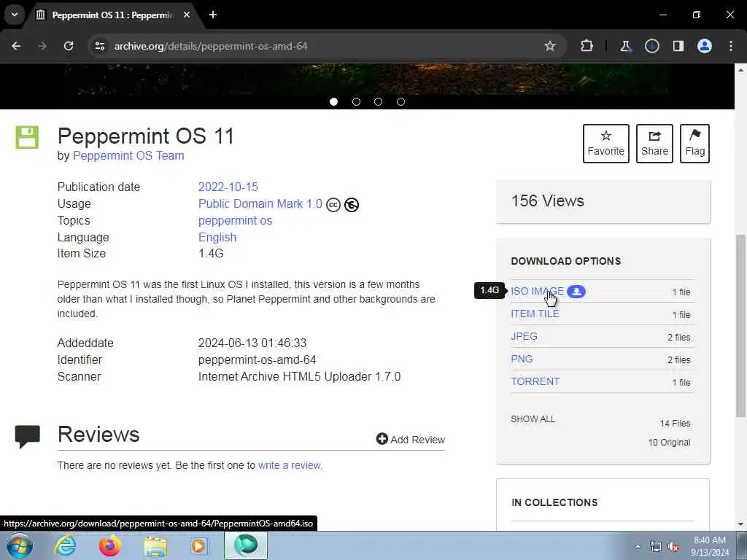Open the tab search chevron dropdown
Screen dimensions: 747x560
point(15,15)
